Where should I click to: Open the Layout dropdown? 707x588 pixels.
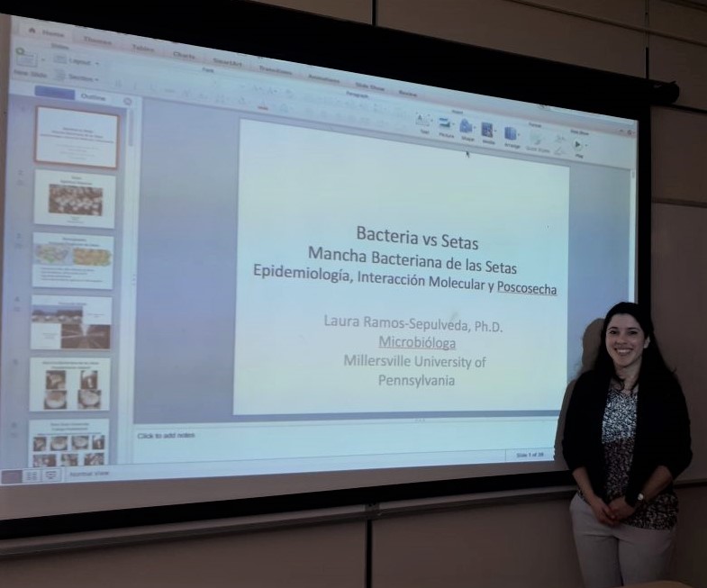[77, 61]
